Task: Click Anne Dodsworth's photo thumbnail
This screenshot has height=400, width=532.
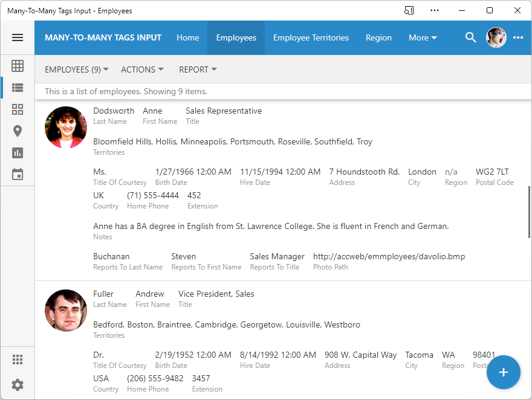Action: [x=66, y=127]
